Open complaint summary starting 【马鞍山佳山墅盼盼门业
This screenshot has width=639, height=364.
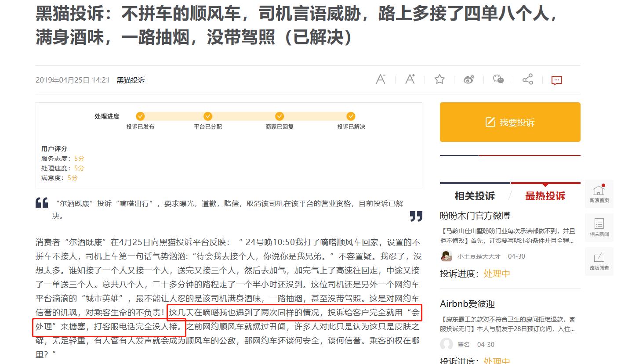508,235
